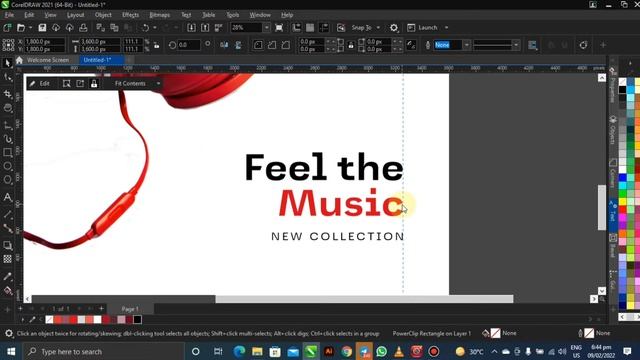Select the Page 1 tab
The width and height of the screenshot is (640, 360).
click(x=130, y=309)
